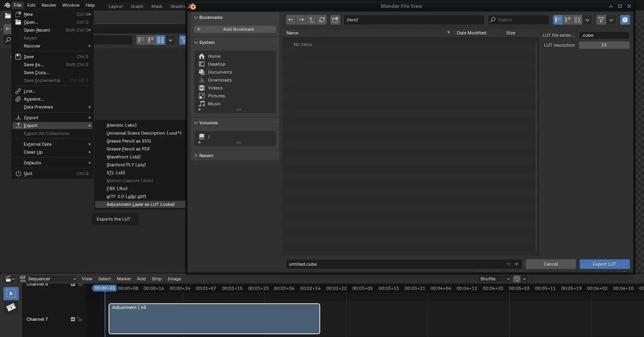This screenshot has height=337, width=644.
Task: Click the file Search field
Action: tap(518, 20)
